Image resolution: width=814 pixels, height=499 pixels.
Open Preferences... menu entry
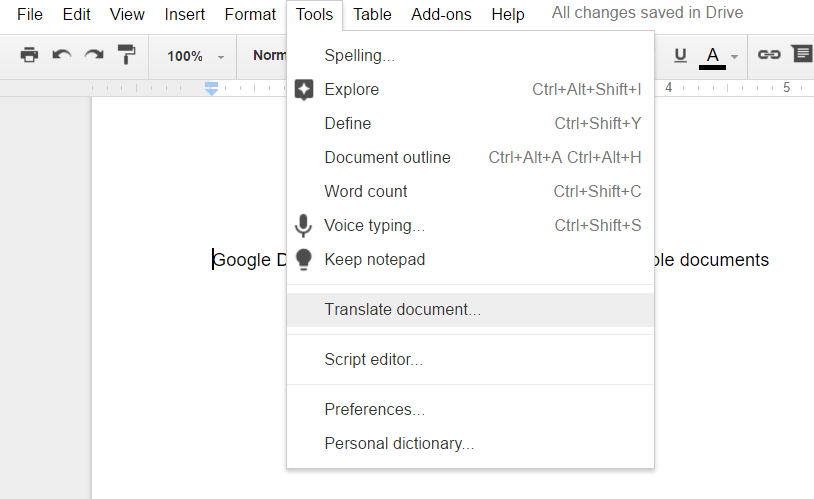470,410
